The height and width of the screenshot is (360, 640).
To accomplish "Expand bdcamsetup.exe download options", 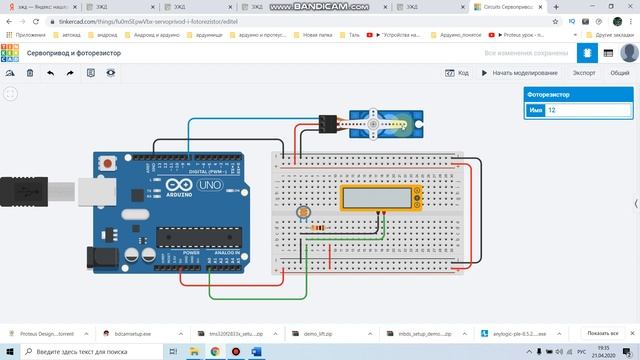I will click(x=181, y=334).
